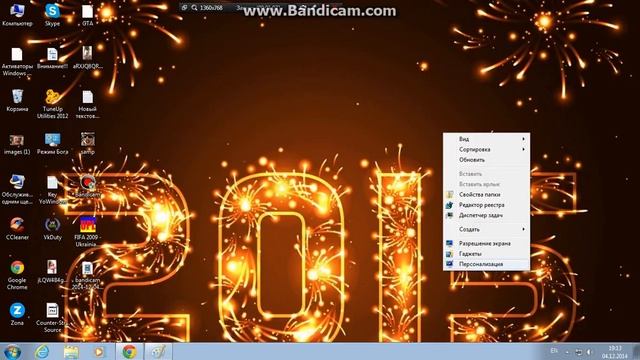Open the Paint taskbar button
640x360 pixels.
click(x=158, y=351)
